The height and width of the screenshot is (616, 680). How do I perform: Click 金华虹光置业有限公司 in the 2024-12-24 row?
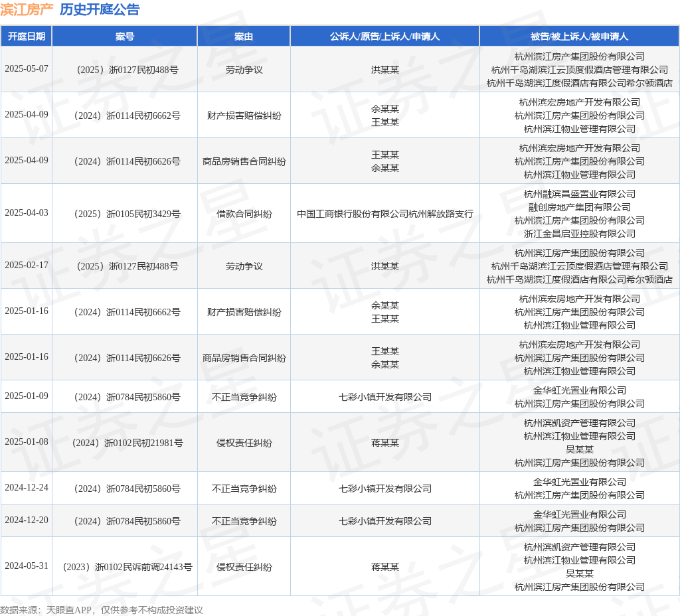pyautogui.click(x=579, y=482)
